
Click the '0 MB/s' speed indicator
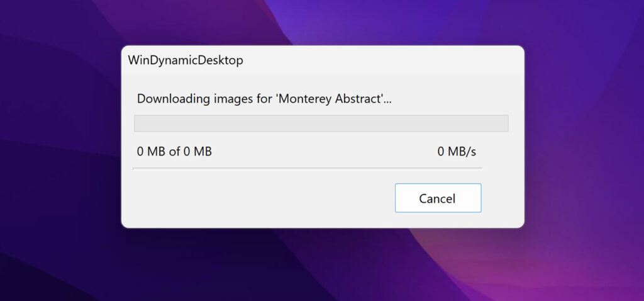point(457,152)
